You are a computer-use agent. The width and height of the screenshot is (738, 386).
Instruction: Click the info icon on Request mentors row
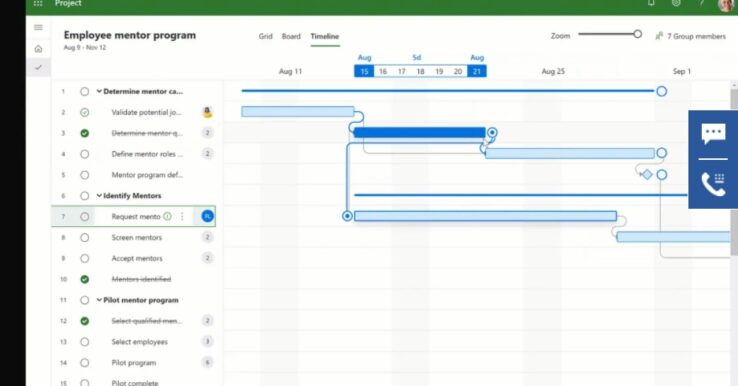pyautogui.click(x=167, y=217)
